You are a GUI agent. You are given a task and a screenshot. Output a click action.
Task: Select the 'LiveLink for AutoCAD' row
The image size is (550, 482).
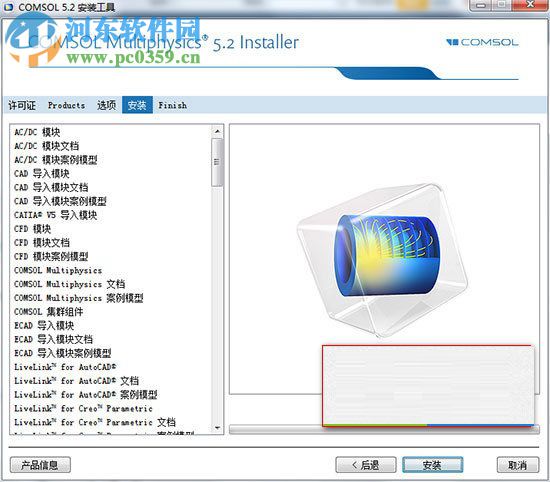[x=111, y=367]
